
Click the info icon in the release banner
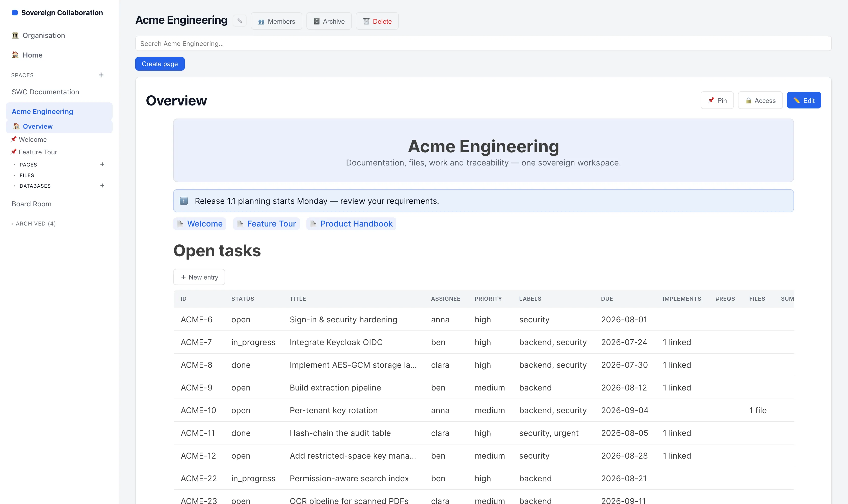(x=184, y=201)
